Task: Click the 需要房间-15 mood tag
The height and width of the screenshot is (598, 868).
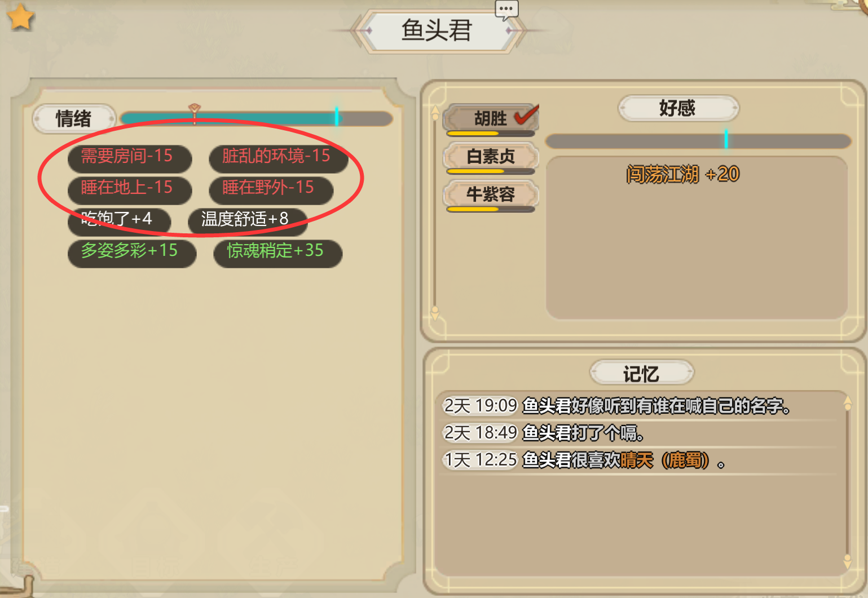Action: 130,157
